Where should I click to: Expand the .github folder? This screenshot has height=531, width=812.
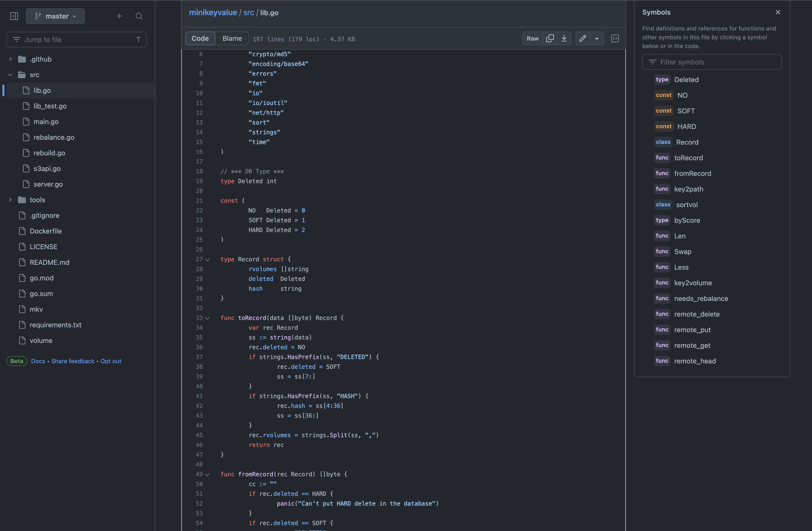coord(10,59)
